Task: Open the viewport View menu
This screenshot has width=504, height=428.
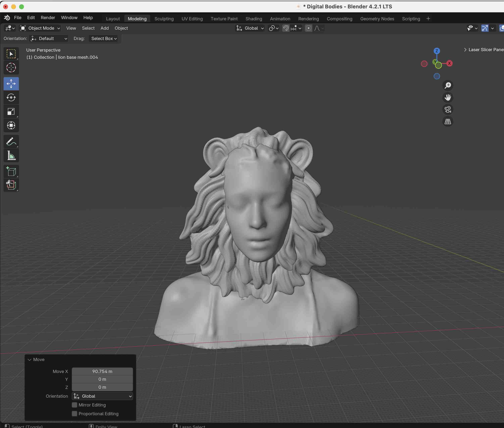Action: click(71, 28)
